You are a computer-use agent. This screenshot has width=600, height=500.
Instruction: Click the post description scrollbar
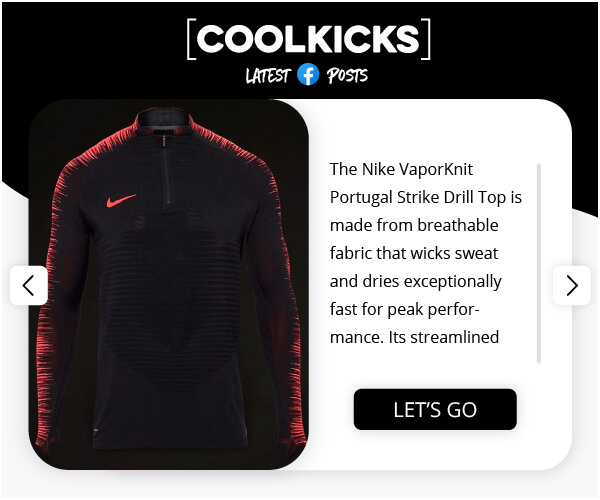[539, 264]
